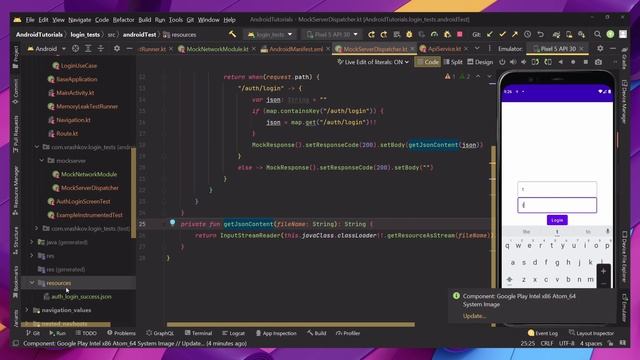Click the first input field in emulator
The width and height of the screenshot is (640, 360).
coord(557,189)
